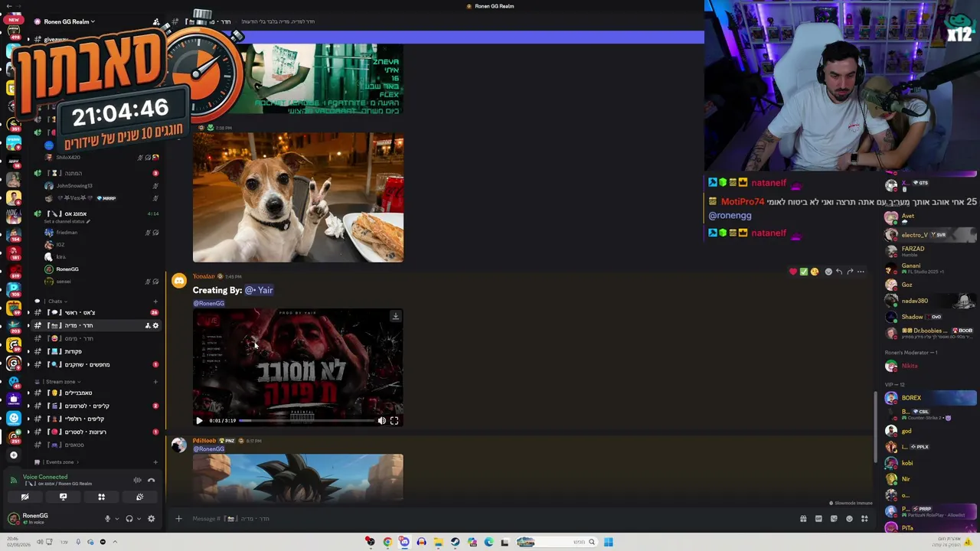Open the embedded video in fullscreen
The width and height of the screenshot is (980, 551).
coord(394,420)
